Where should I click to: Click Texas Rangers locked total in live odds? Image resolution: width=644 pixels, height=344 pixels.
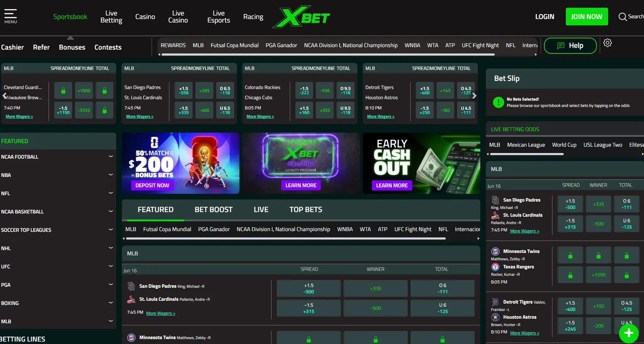tap(627, 275)
